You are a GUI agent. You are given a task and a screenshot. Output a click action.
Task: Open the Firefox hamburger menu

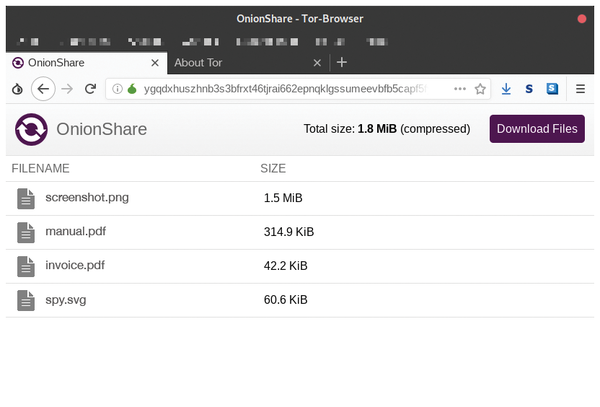[580, 89]
